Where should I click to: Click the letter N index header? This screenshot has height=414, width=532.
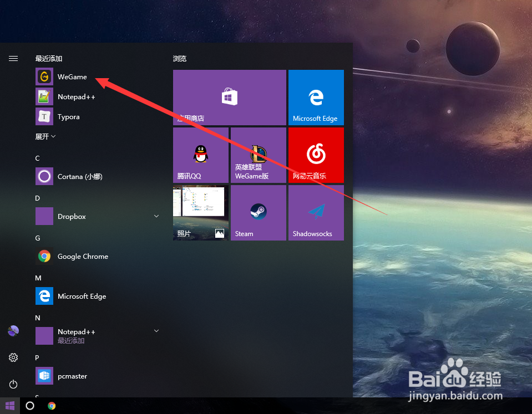pyautogui.click(x=37, y=318)
